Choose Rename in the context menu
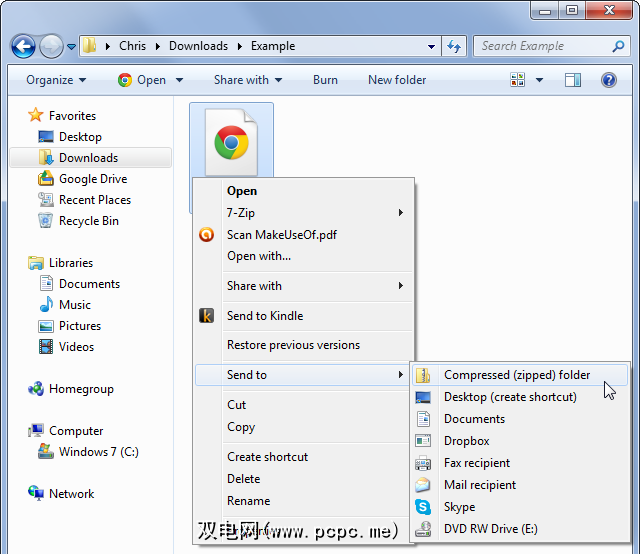Image resolution: width=640 pixels, height=554 pixels. [x=303, y=501]
